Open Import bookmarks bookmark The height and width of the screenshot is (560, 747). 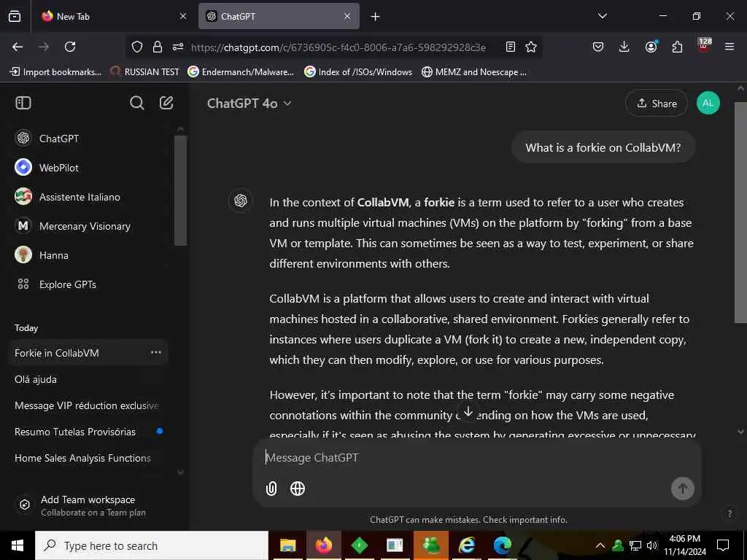(x=55, y=72)
